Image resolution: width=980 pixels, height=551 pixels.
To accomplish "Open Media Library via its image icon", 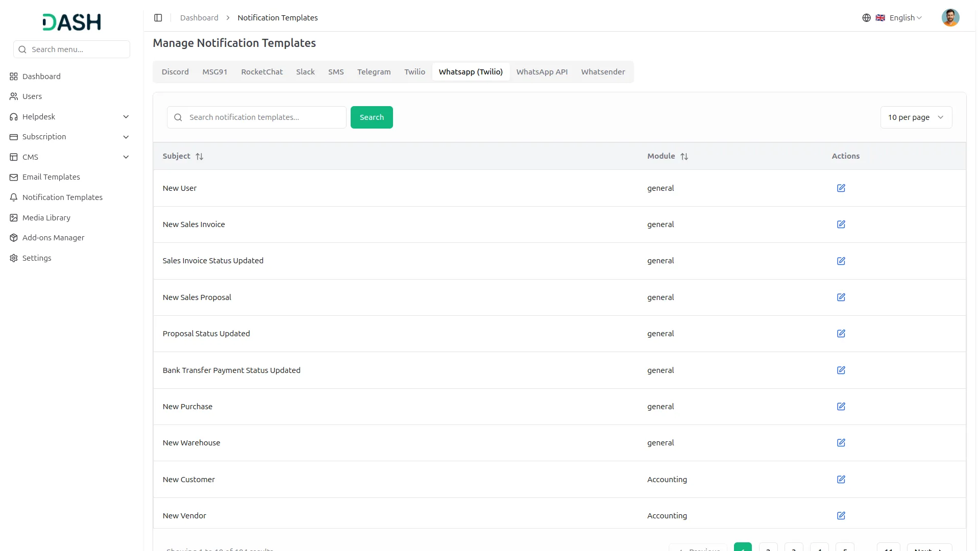I will (13, 217).
